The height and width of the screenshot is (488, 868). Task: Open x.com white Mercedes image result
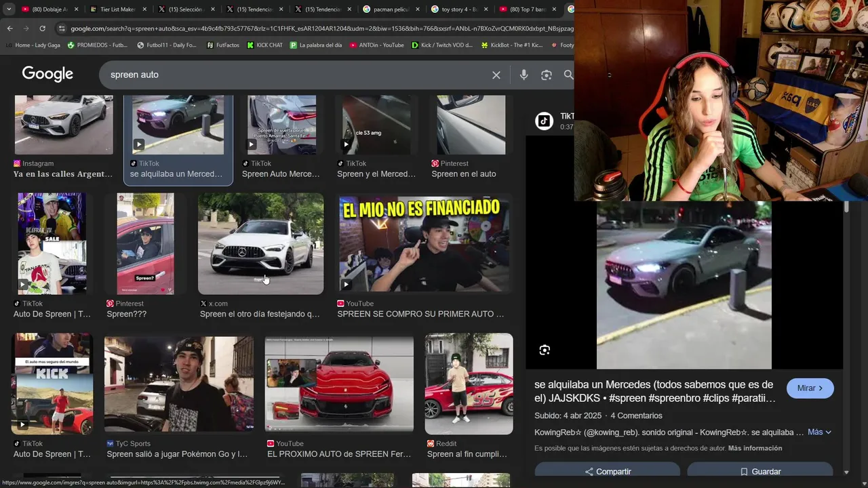pyautogui.click(x=260, y=243)
